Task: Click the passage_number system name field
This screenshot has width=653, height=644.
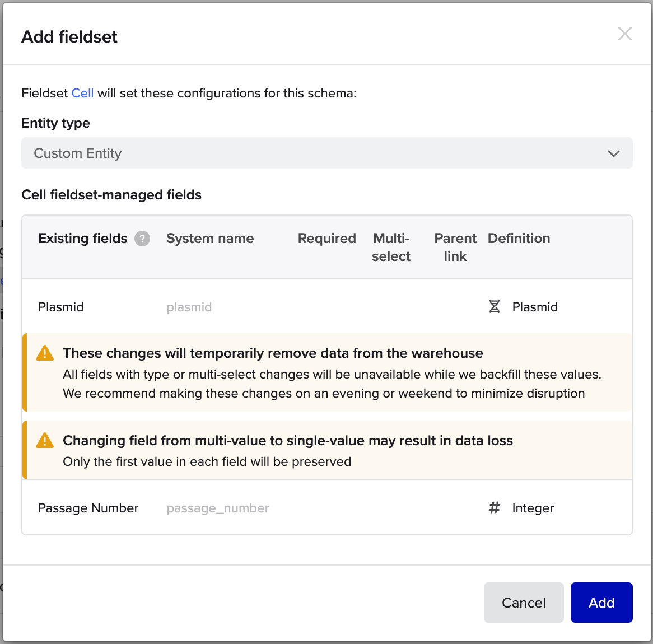Action: coord(217,508)
